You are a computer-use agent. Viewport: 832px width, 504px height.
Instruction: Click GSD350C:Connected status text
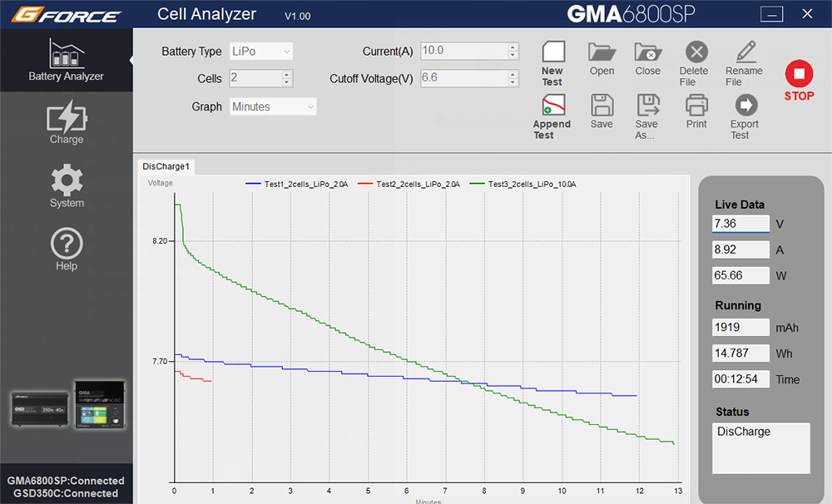66,493
